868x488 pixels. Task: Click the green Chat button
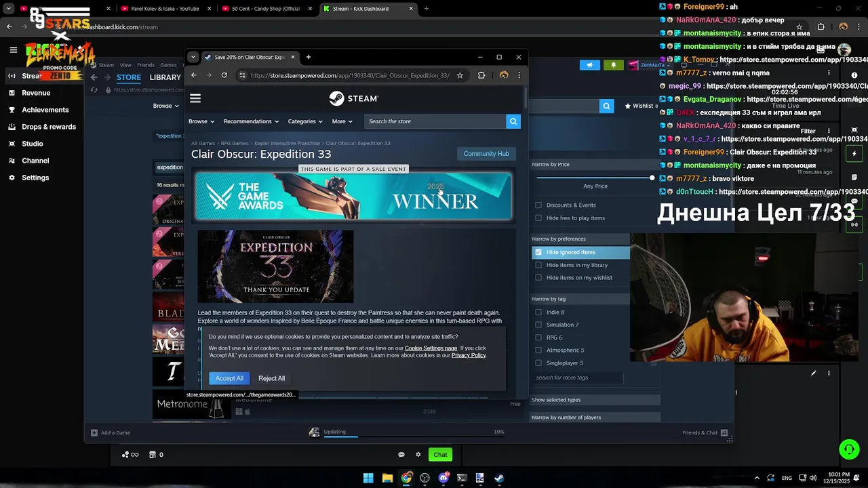pyautogui.click(x=440, y=455)
